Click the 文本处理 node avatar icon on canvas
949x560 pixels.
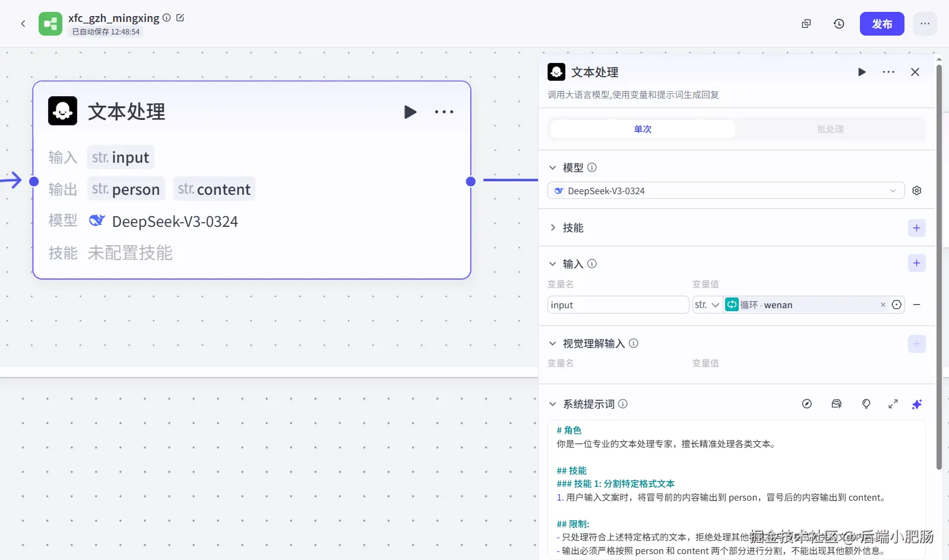click(x=62, y=110)
